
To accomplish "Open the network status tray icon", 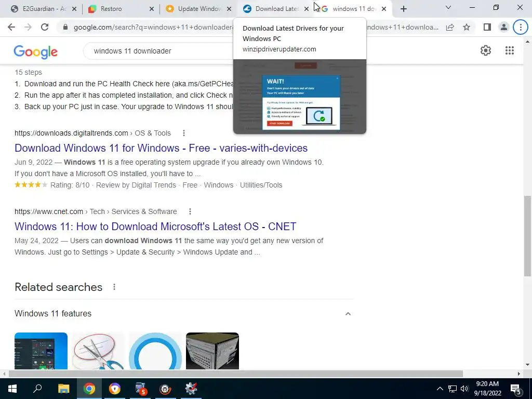I will [453, 389].
